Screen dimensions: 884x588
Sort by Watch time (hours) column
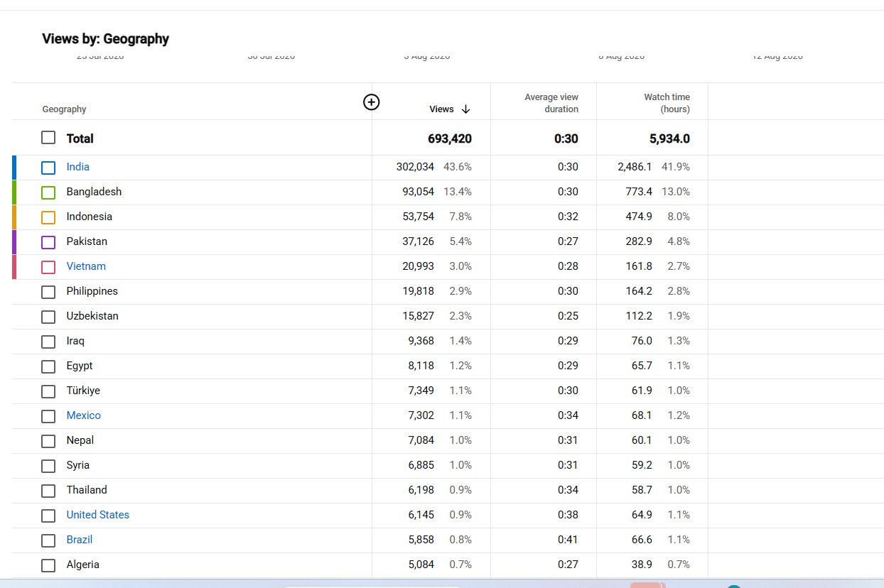click(667, 103)
